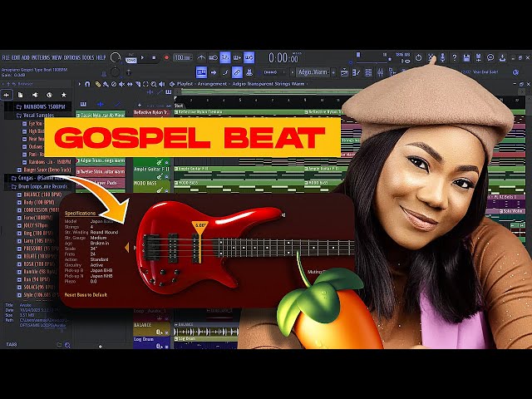Select the playlist zoom tool icon

click(154, 84)
